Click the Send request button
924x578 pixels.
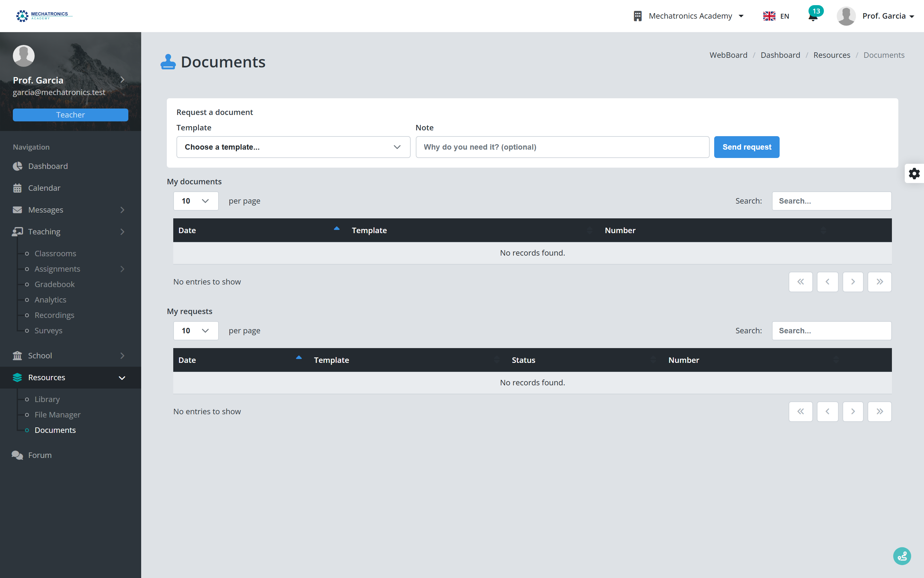click(747, 147)
